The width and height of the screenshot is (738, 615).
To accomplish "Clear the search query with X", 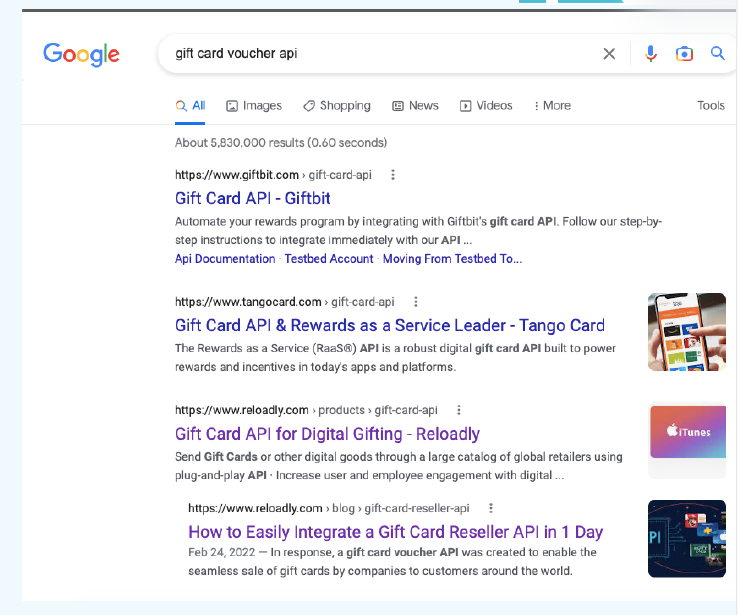I will tap(609, 54).
